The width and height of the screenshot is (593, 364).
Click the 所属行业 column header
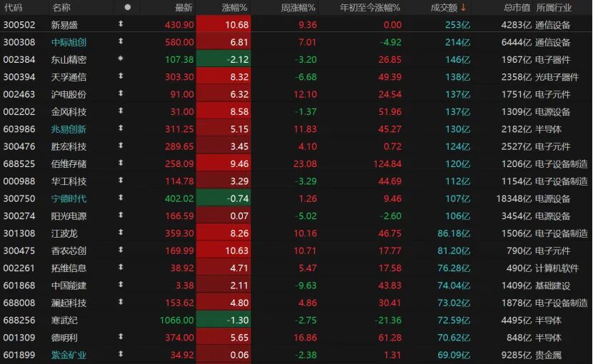pos(553,7)
